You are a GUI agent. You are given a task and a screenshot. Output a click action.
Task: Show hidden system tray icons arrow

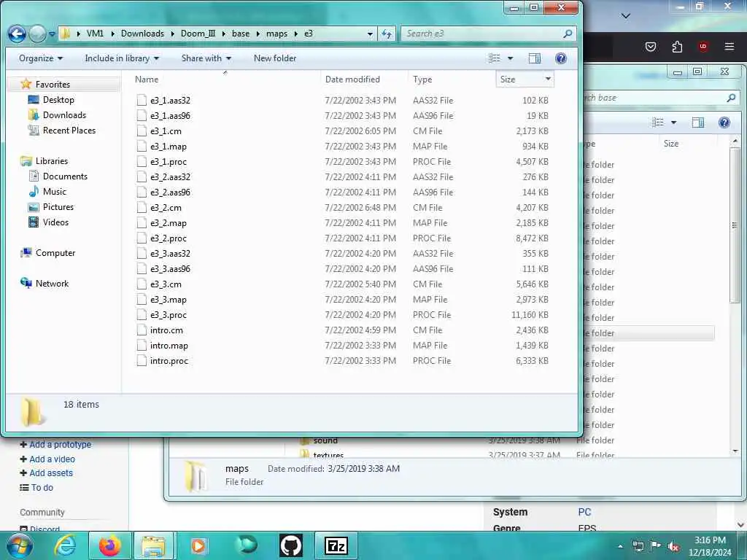tap(620, 546)
